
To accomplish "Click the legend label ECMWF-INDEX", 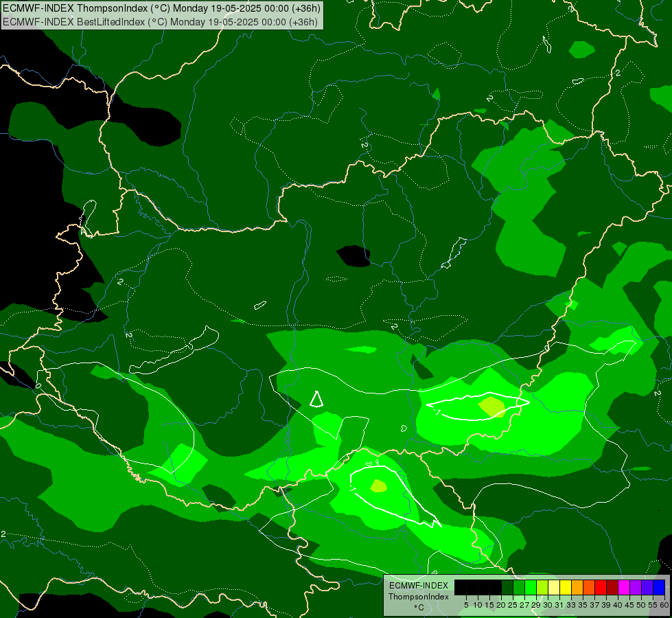I will point(419,586).
